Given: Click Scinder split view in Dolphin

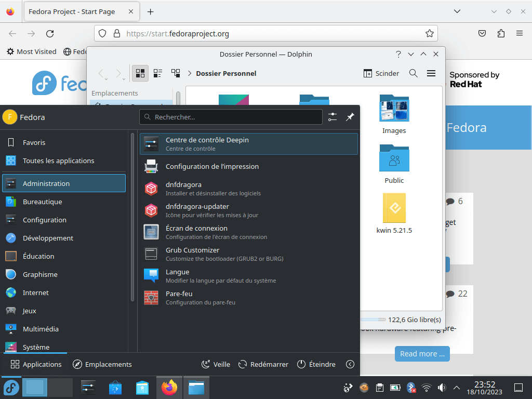Looking at the screenshot, I should point(381,73).
